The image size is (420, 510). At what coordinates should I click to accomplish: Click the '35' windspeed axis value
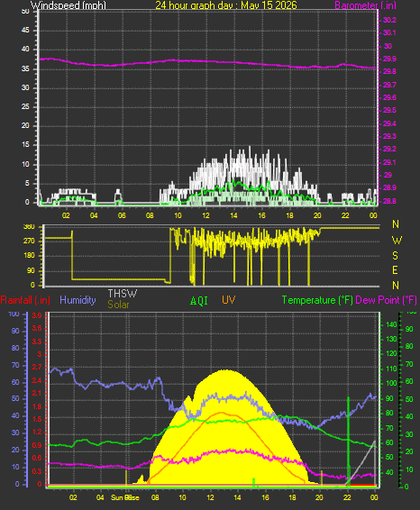pos(25,69)
